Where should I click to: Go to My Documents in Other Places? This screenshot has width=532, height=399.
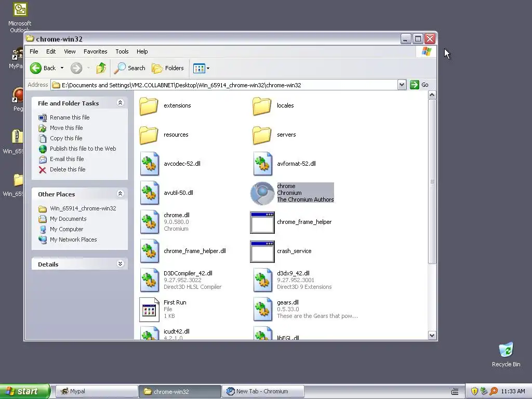point(68,219)
